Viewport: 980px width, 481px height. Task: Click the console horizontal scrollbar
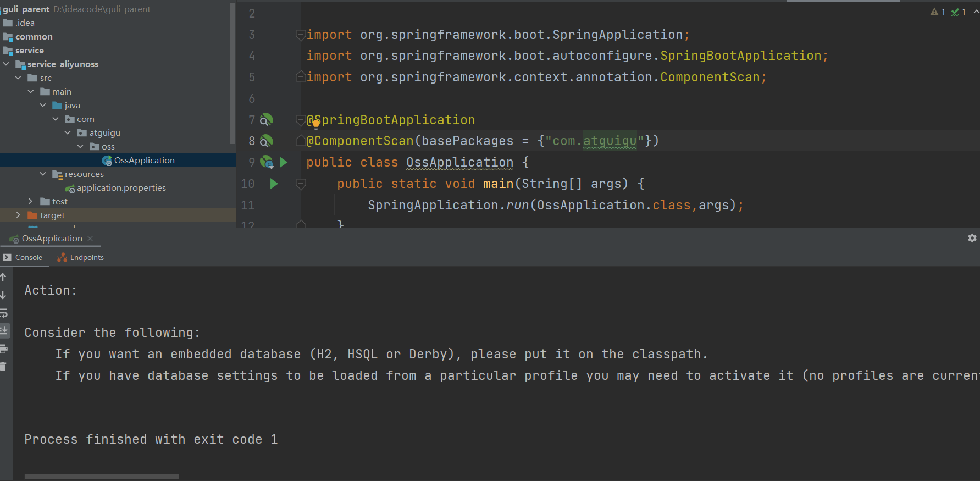pos(102,477)
